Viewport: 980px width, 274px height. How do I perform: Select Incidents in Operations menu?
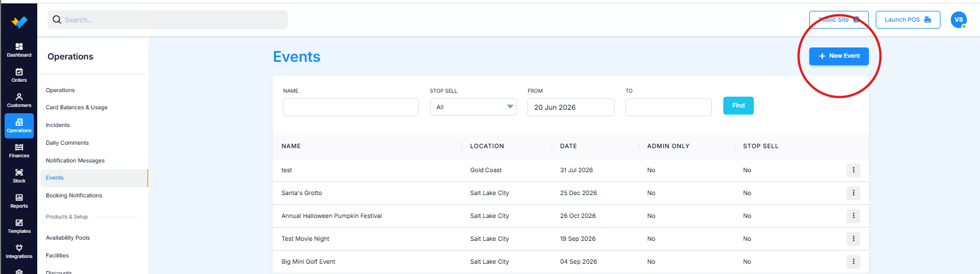point(58,125)
